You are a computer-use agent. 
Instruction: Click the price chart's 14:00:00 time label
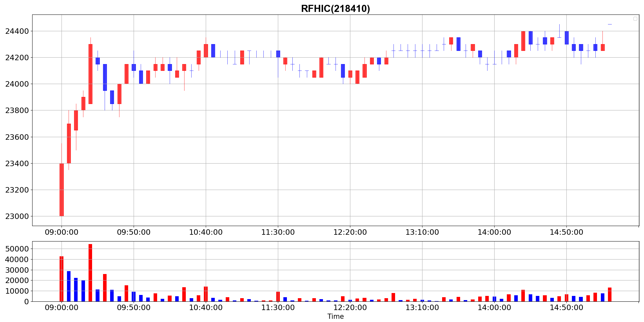(x=494, y=232)
